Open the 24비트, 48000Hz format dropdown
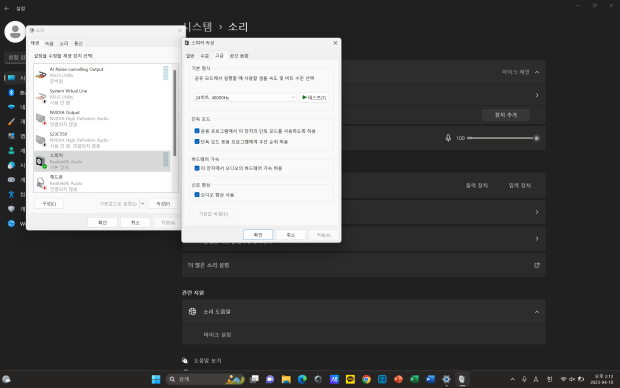The image size is (620, 388). point(245,97)
